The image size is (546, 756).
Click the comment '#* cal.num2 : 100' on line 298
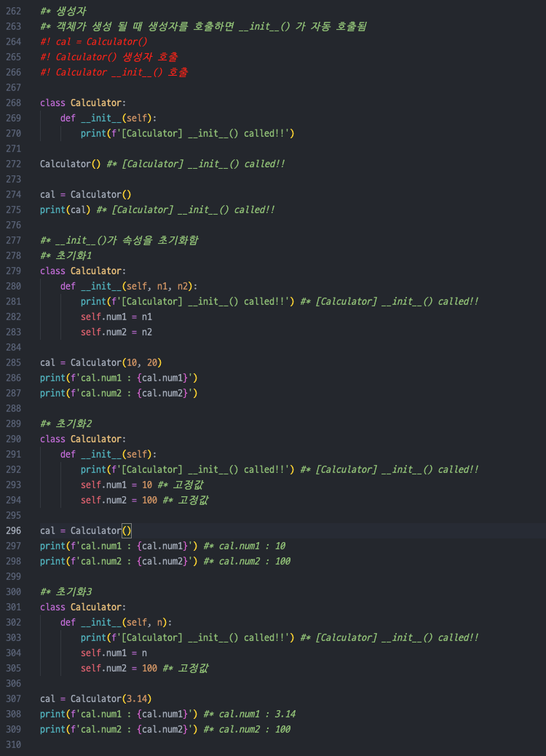tap(247, 562)
